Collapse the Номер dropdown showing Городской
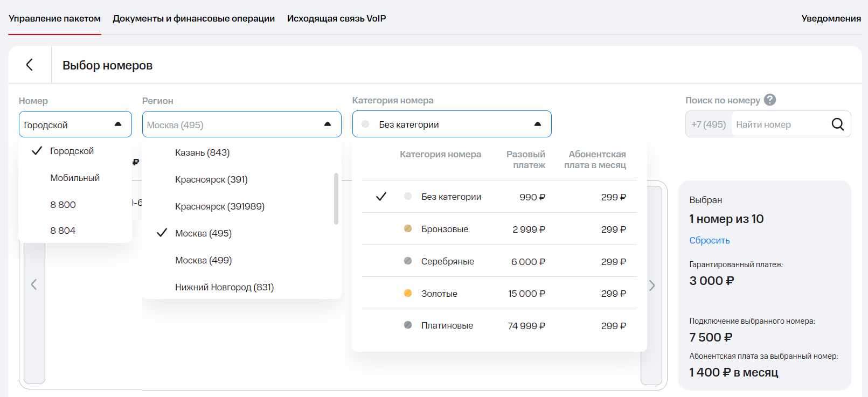This screenshot has height=397, width=868. (75, 124)
